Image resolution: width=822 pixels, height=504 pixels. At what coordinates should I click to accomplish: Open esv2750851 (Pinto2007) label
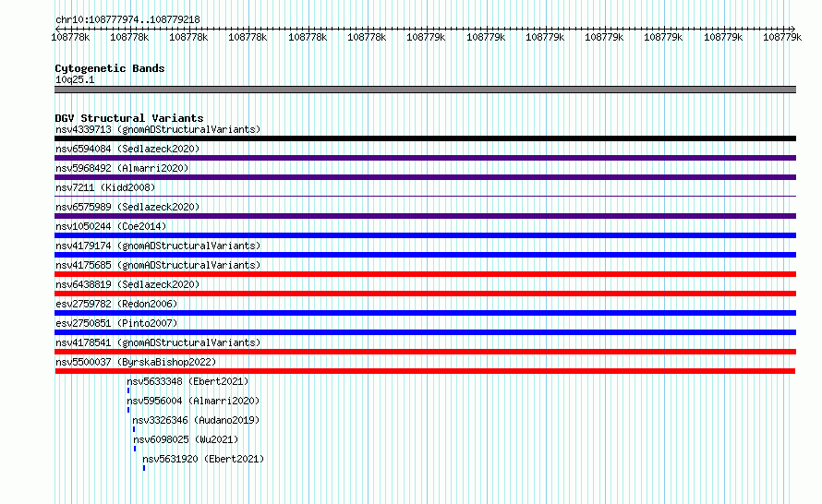(x=116, y=323)
